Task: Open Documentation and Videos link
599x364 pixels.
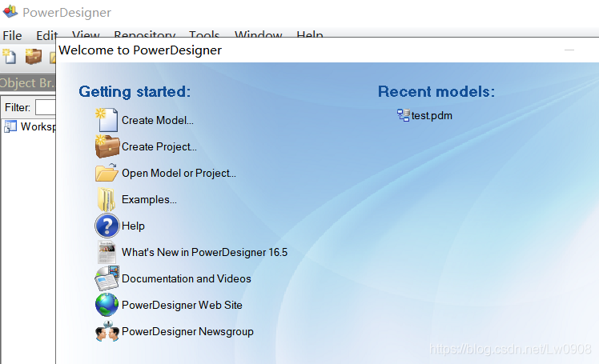Action: click(x=186, y=278)
